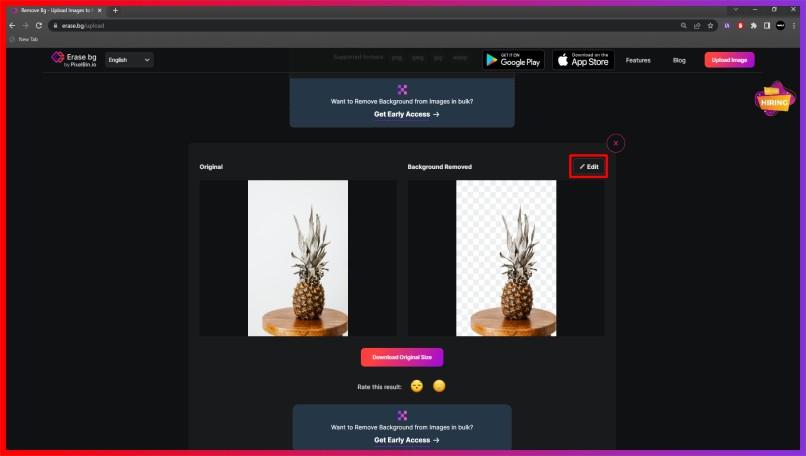Open browser extensions puzzle icon
The height and width of the screenshot is (456, 806).
pyautogui.click(x=754, y=25)
